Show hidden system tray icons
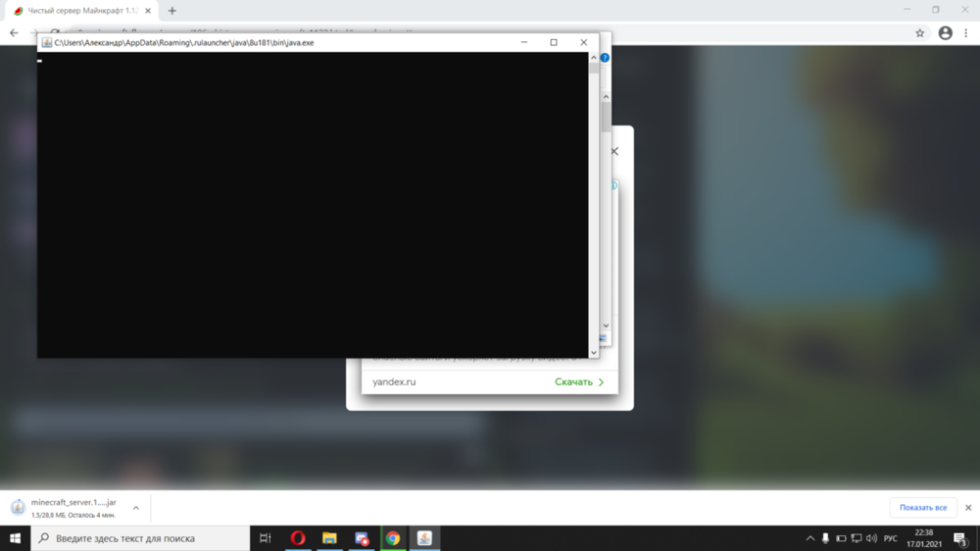This screenshot has width=980, height=551. [810, 538]
